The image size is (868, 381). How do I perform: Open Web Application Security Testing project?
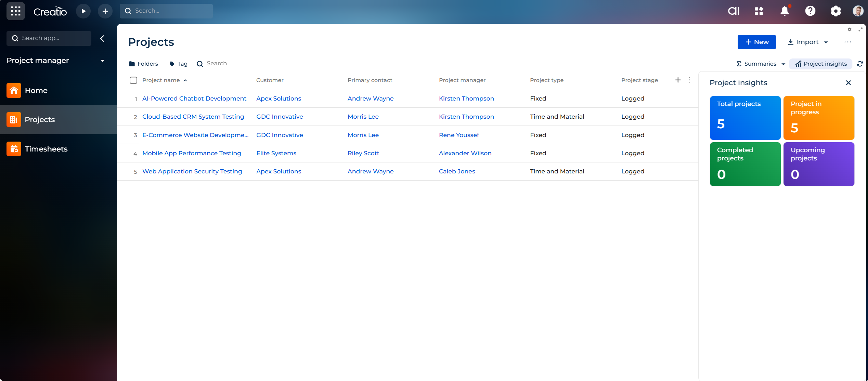tap(192, 171)
